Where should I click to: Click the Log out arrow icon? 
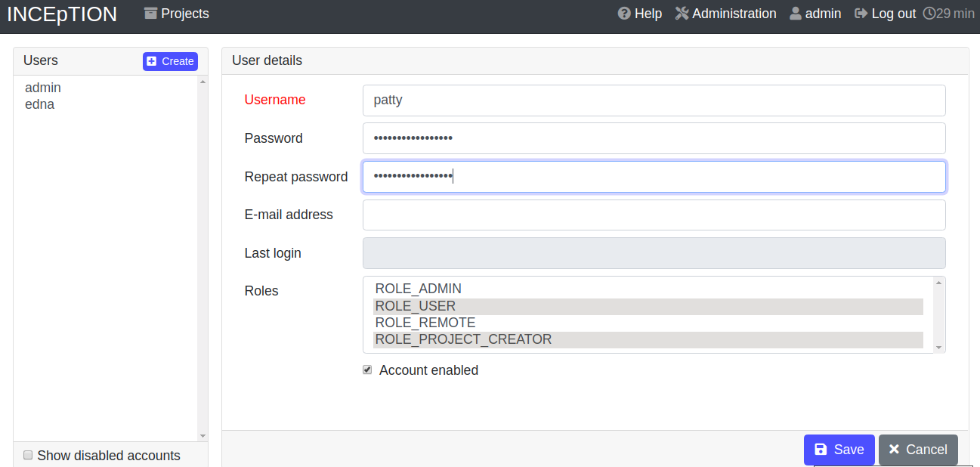pyautogui.click(x=861, y=14)
